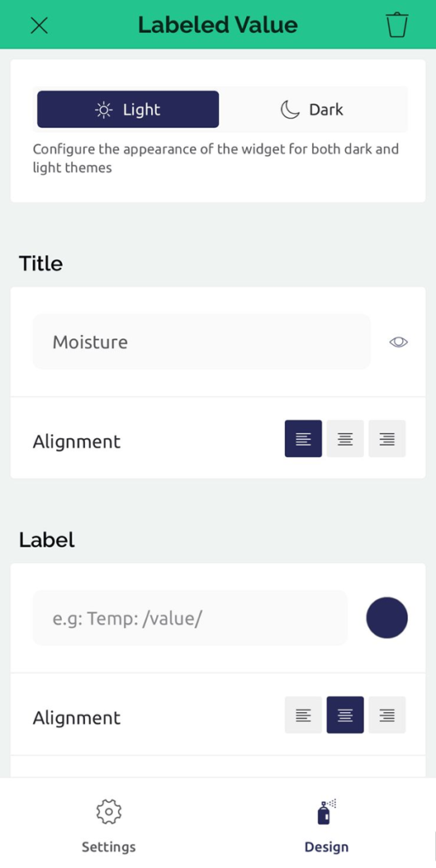Click the spray can Design icon
The width and height of the screenshot is (436, 868).
coord(327,811)
